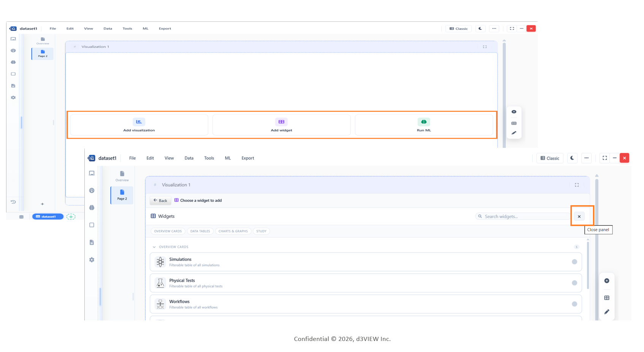
Task: Open the three-dots more options menu in lower window
Action: [586, 158]
